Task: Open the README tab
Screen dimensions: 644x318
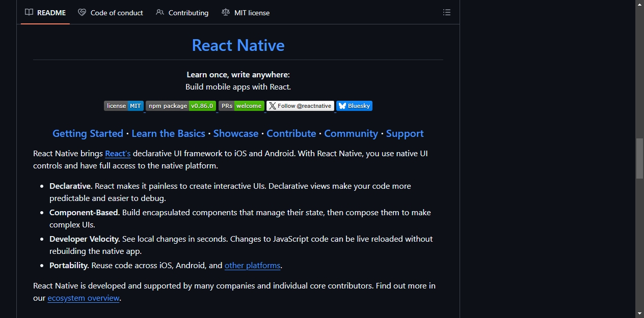Action: coord(45,12)
